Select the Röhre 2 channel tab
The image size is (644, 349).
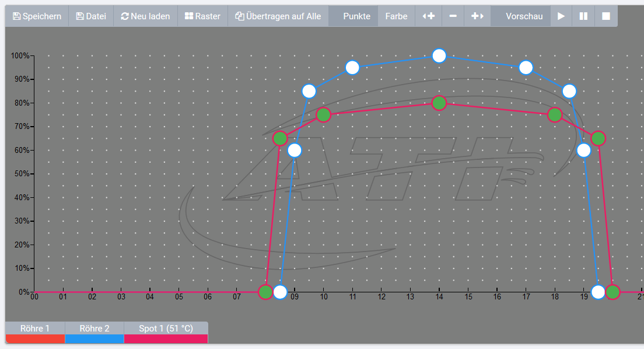tap(94, 329)
